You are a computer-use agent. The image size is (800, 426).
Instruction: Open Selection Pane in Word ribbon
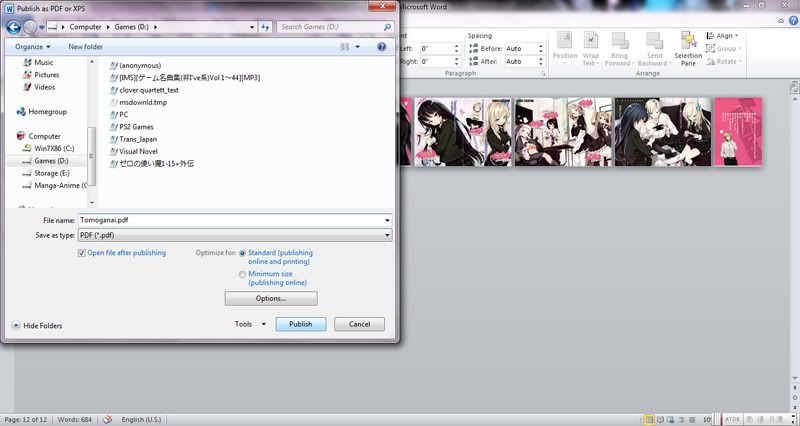click(x=688, y=48)
